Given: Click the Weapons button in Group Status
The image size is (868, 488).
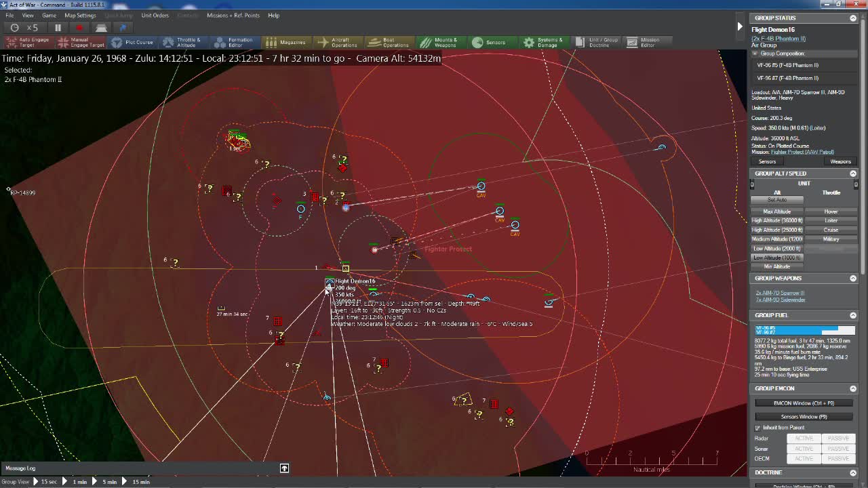Looking at the screenshot, I should click(x=840, y=162).
